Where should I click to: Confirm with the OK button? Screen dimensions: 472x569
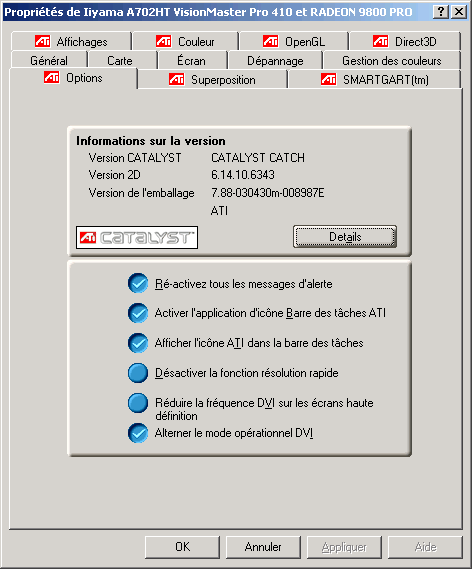pos(182,547)
